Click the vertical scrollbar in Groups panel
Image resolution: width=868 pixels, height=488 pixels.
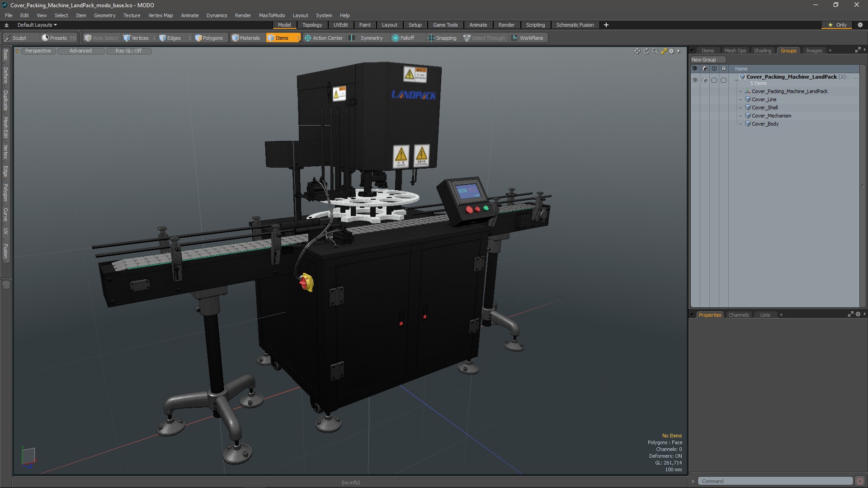[x=863, y=185]
